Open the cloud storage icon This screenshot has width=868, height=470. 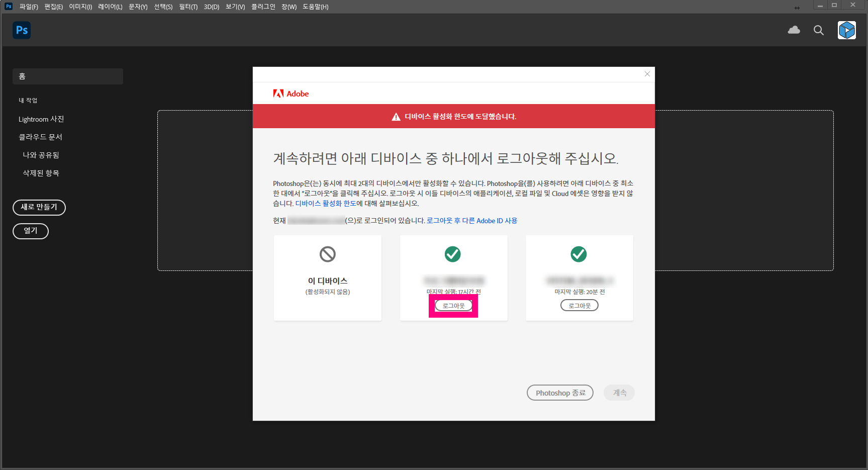(794, 30)
